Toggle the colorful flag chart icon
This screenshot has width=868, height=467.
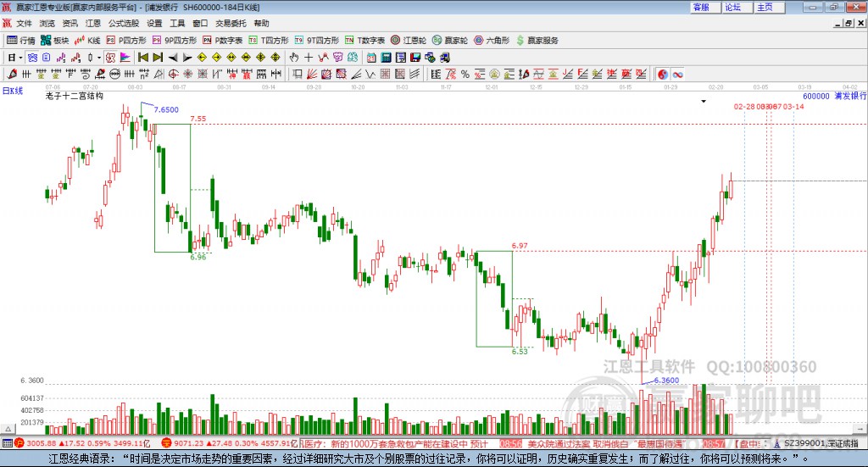coord(125,58)
